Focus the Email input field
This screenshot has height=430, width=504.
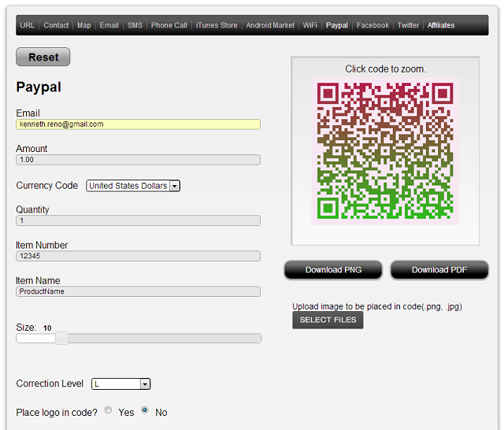tap(139, 124)
